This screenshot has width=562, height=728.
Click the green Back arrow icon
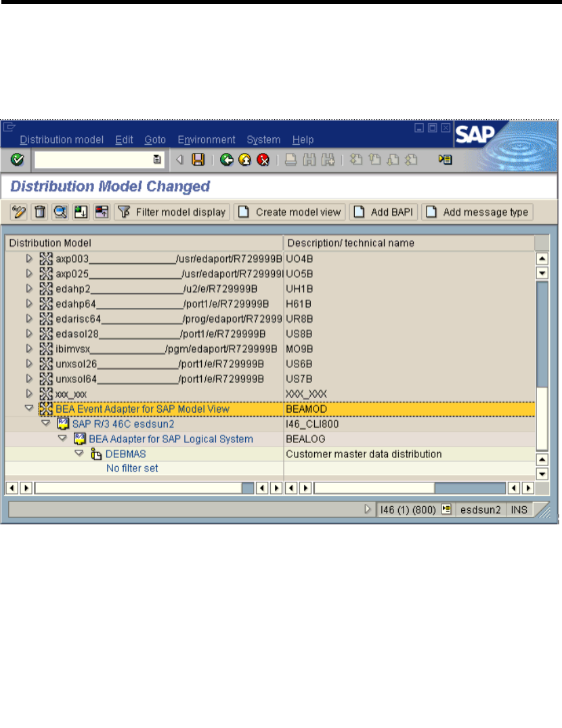point(227,160)
